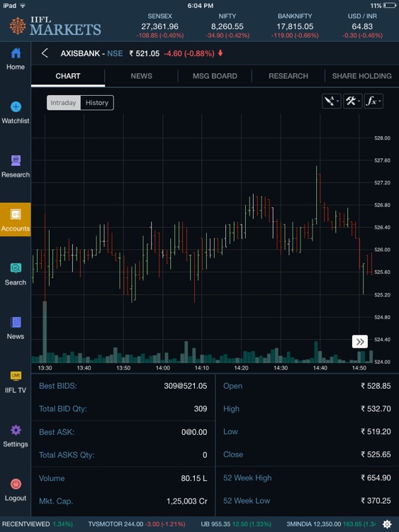Viewport: 399px width, 532px height.
Task: Click the 524.00 price axis label
Action: point(382,362)
